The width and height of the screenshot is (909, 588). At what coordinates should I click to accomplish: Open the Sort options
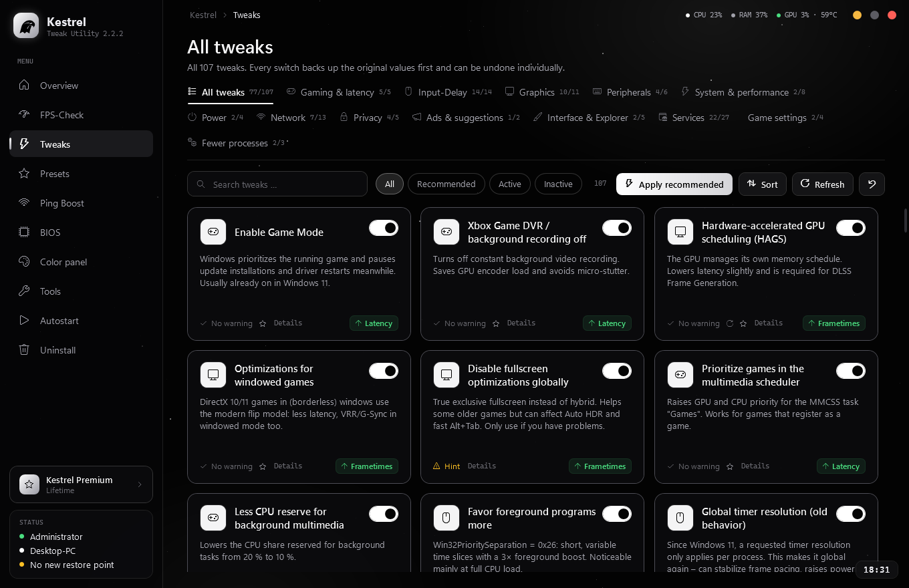763,184
